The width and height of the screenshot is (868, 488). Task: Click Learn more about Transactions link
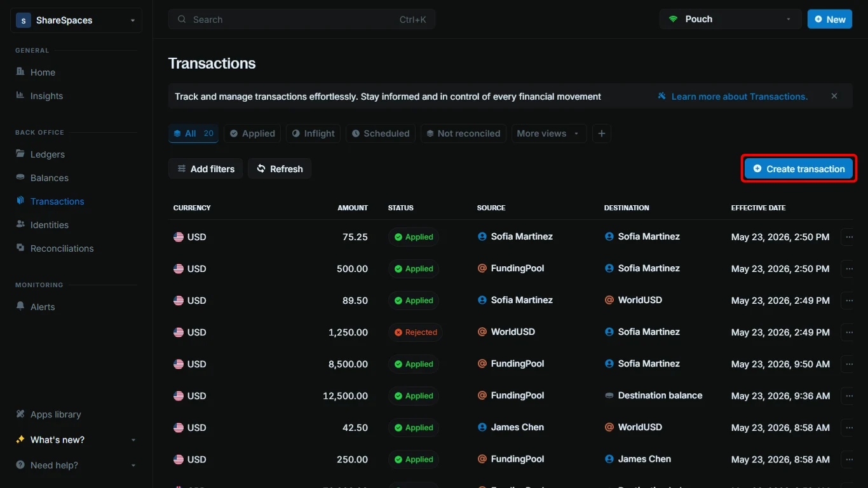click(x=739, y=97)
